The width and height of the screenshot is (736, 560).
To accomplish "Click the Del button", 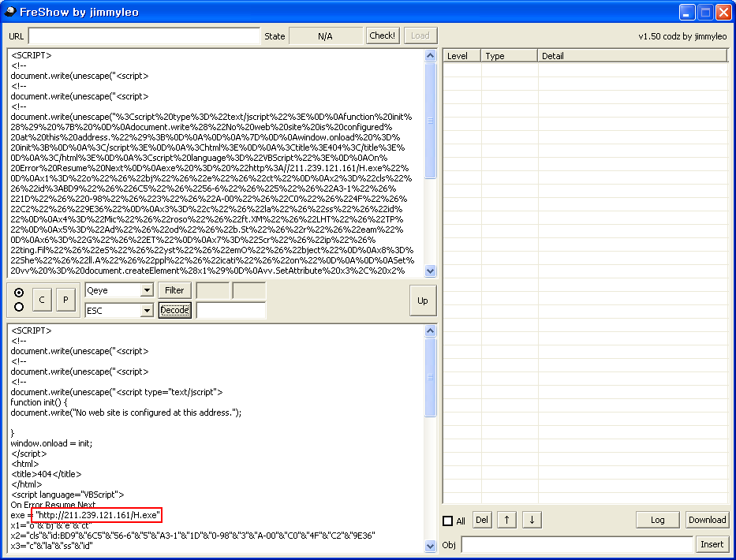I will [x=481, y=520].
